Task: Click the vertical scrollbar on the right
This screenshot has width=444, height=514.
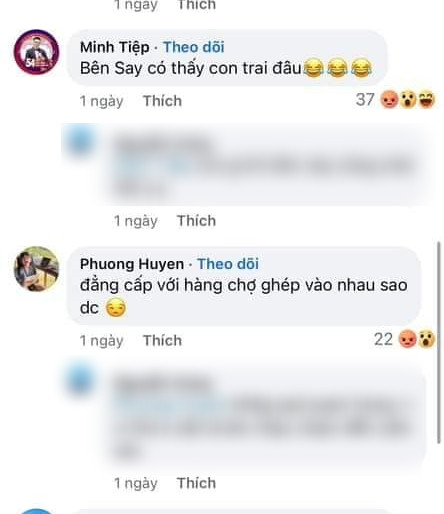Action: [x=439, y=343]
